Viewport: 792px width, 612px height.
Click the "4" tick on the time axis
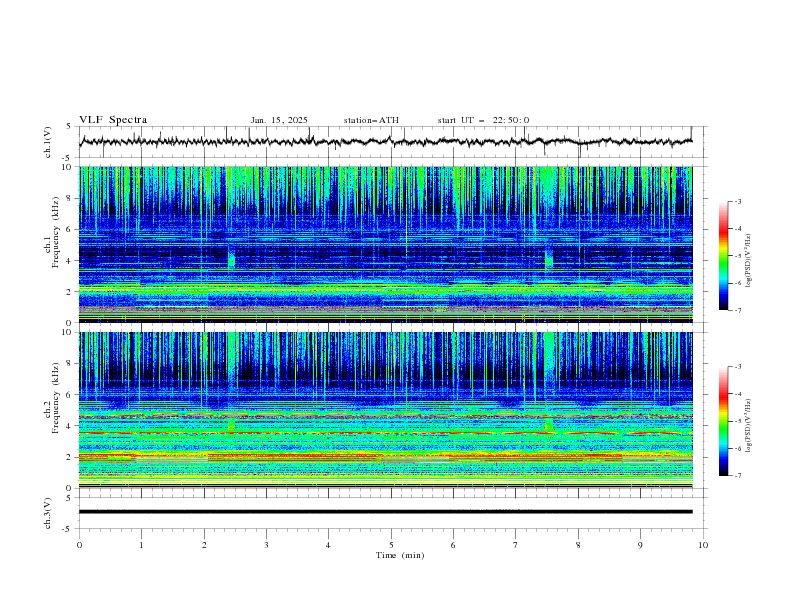[x=328, y=545]
